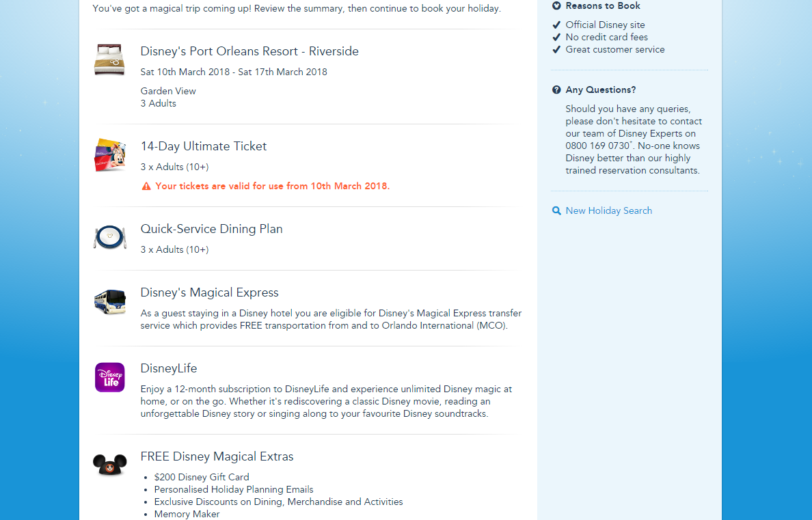This screenshot has width=812, height=520.
Task: Click the checkmark beside No credit card fees
Action: (556, 38)
